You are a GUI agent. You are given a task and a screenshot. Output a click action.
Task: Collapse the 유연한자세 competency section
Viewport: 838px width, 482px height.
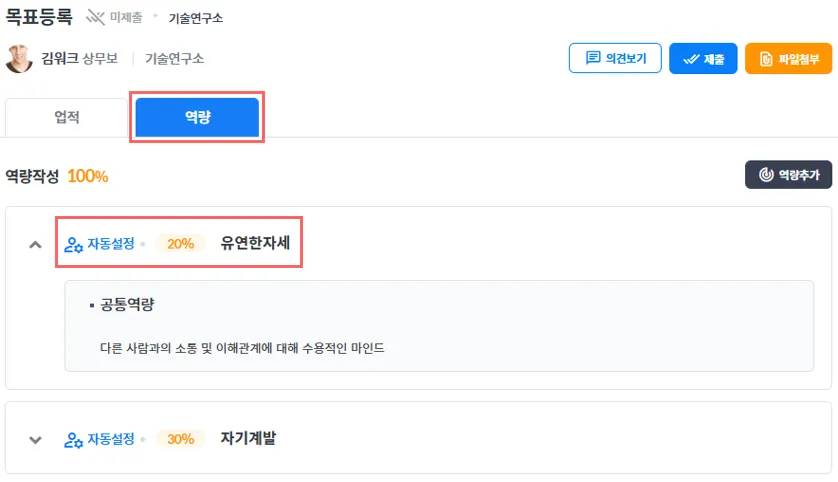coord(35,244)
